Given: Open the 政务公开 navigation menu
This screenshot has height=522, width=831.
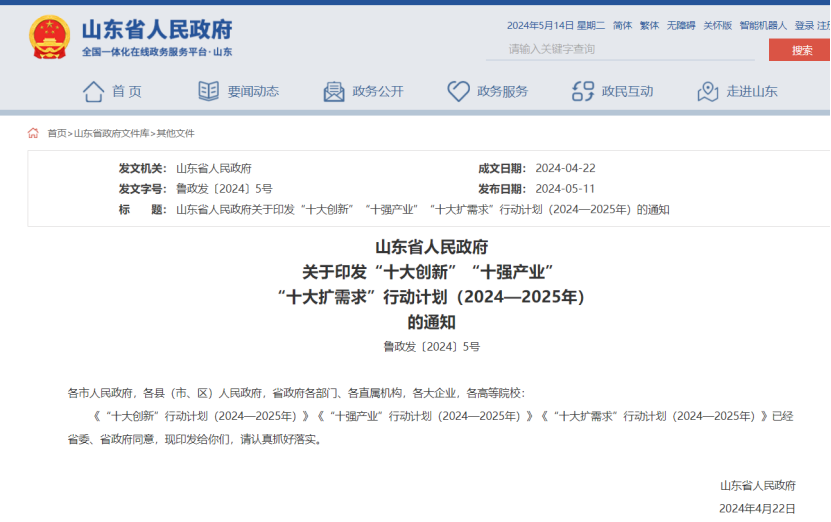Looking at the screenshot, I should pos(378,92).
